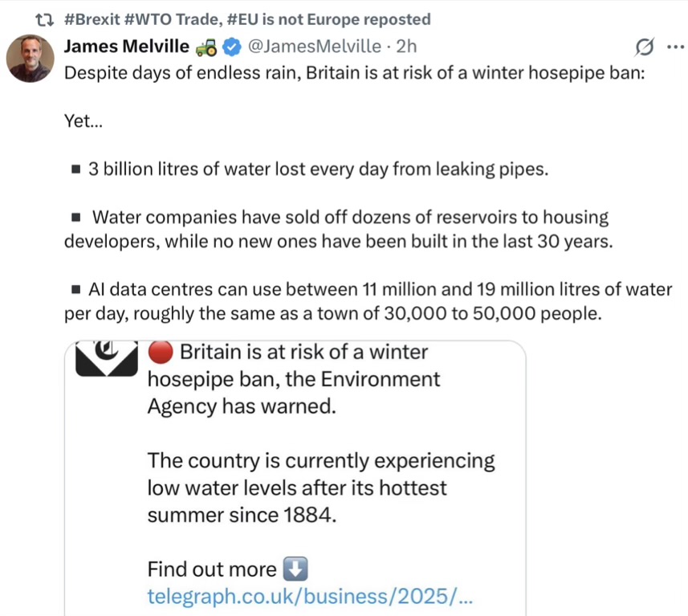Click the blue verified badge
The image size is (688, 616).
(230, 47)
